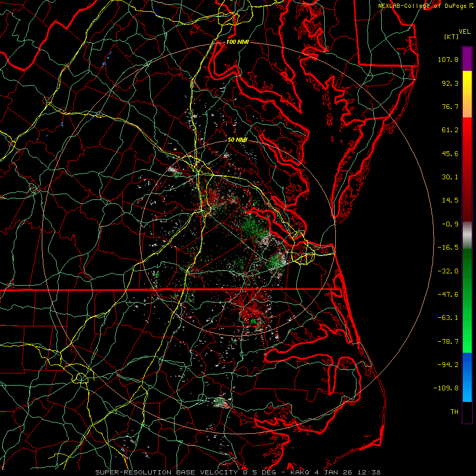Click the -0.9 legend value
476x476 pixels.
click(x=450, y=224)
